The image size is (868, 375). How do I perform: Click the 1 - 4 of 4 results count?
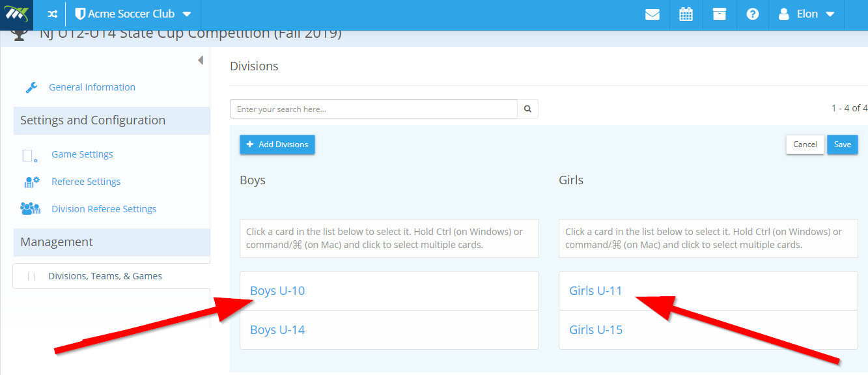(x=849, y=108)
